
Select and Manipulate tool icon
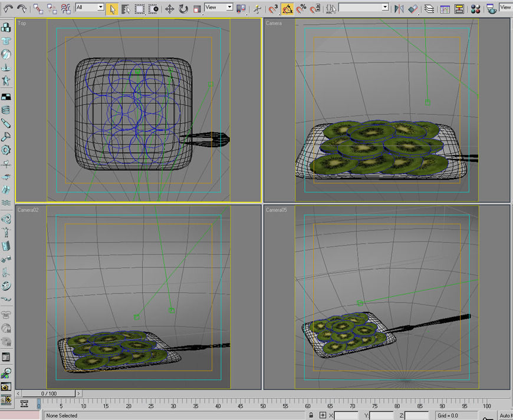(x=257, y=9)
